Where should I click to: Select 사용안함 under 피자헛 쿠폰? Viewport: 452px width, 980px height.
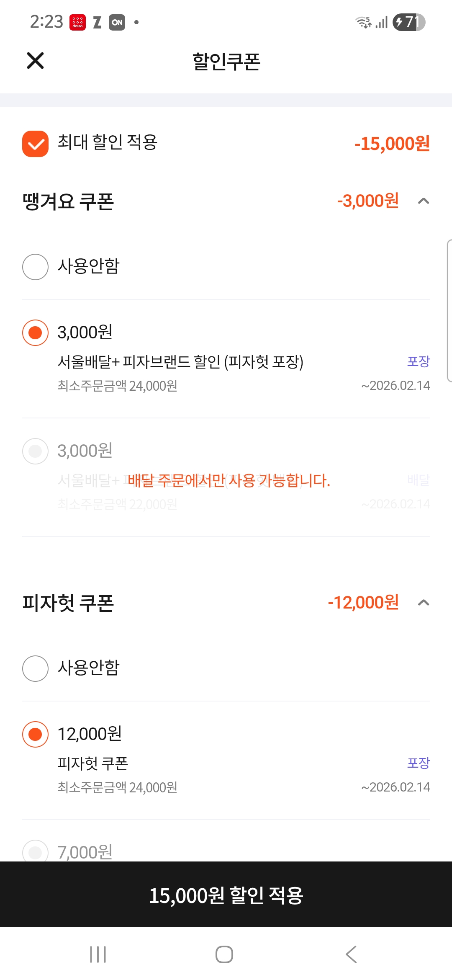(x=35, y=668)
